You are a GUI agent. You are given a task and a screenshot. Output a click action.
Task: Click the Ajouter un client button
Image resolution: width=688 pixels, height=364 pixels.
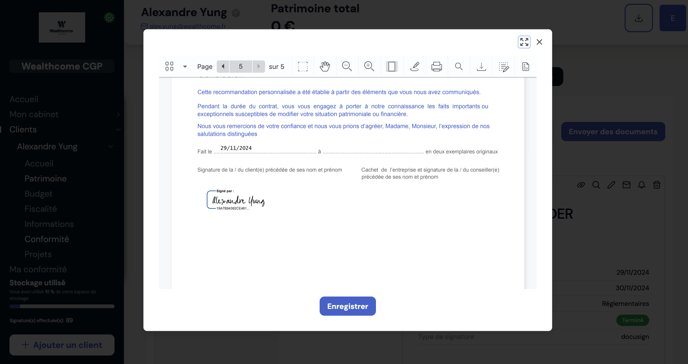(x=62, y=345)
